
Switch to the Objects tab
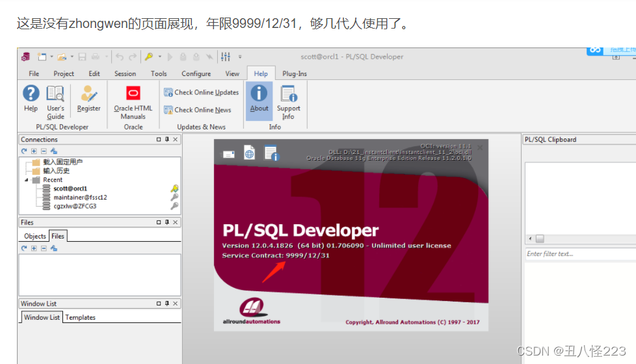coord(35,237)
